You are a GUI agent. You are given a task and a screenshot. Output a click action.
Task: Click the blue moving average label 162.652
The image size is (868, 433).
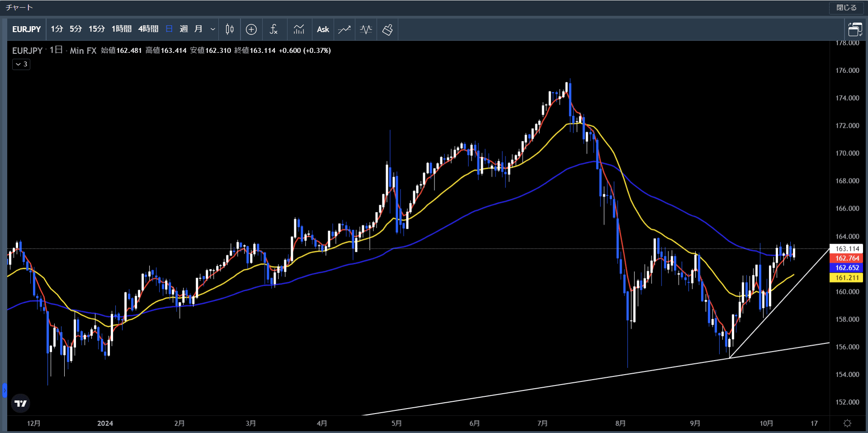click(847, 268)
